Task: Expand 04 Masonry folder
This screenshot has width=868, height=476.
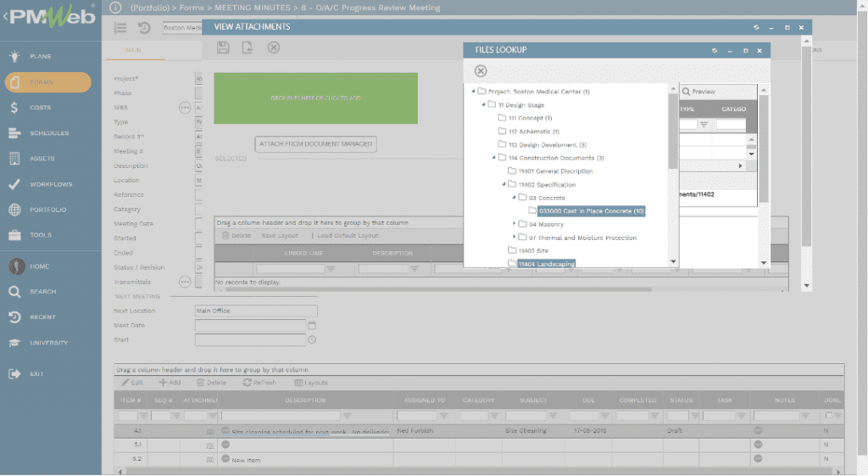Action: click(515, 224)
